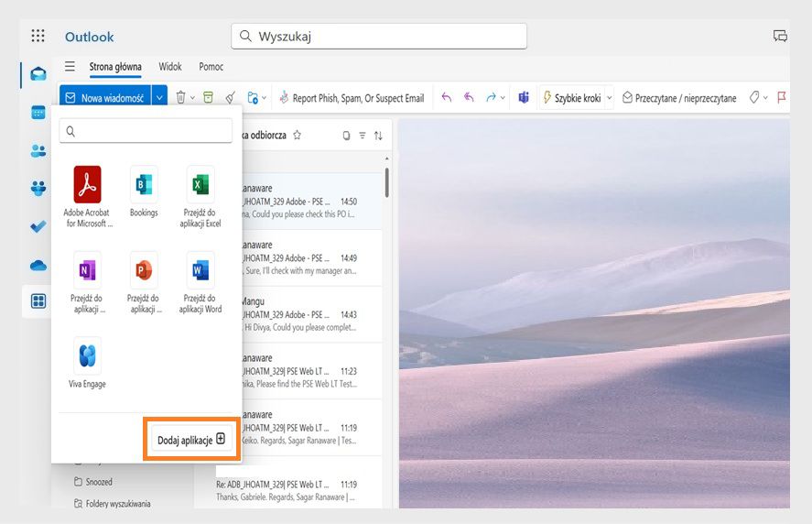
Task: Select the Snoozed folder
Action: (93, 482)
